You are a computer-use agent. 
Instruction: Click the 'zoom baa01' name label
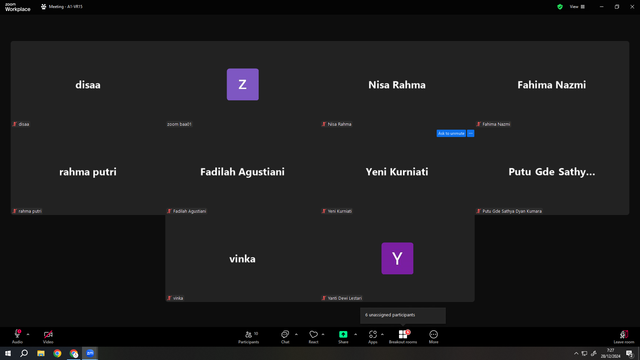point(179,124)
